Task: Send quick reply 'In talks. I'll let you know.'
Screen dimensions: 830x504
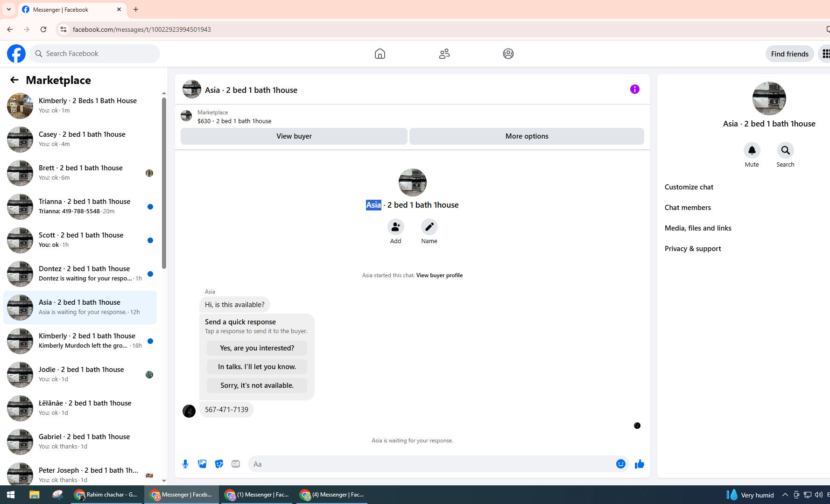Action: coord(257,367)
